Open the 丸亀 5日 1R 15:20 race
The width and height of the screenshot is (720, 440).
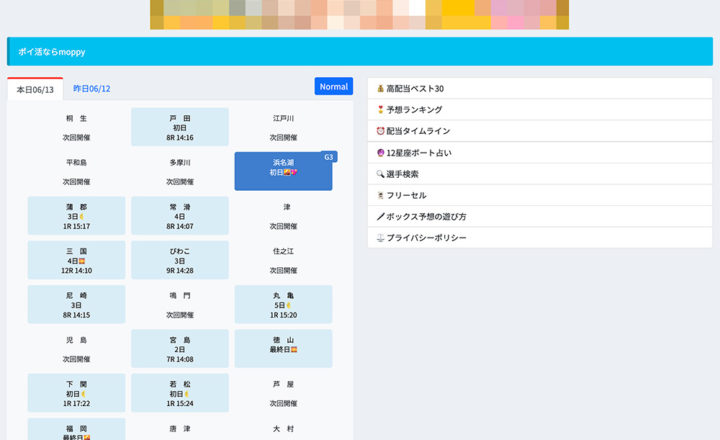[283, 305]
